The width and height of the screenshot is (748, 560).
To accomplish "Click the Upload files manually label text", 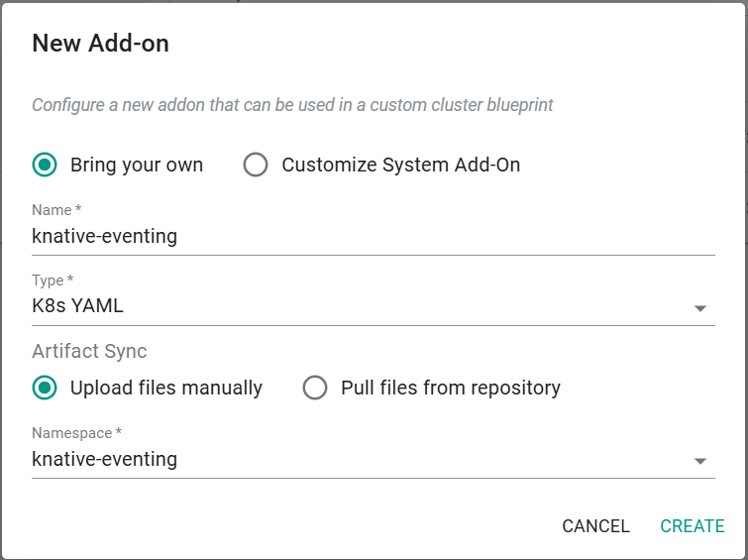I will point(166,388).
